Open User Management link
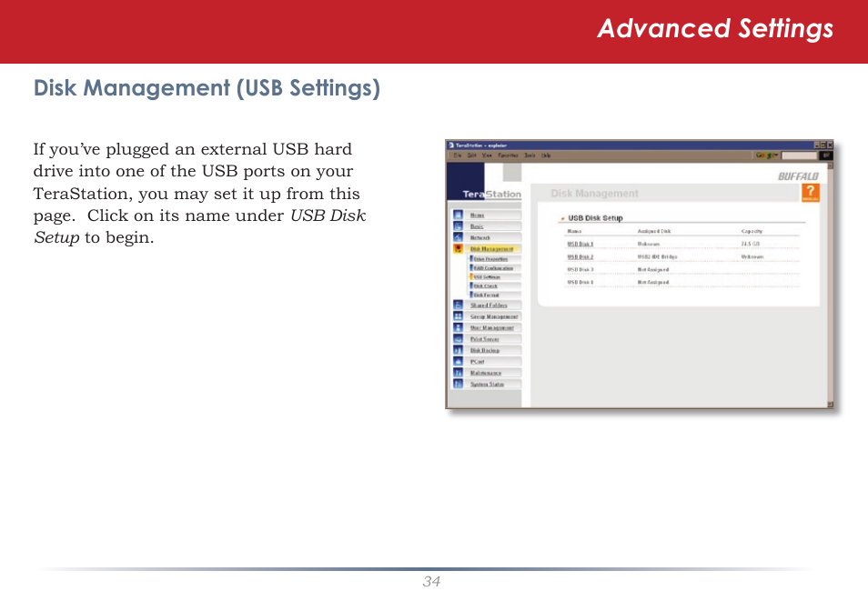The image size is (868, 601). point(492,328)
